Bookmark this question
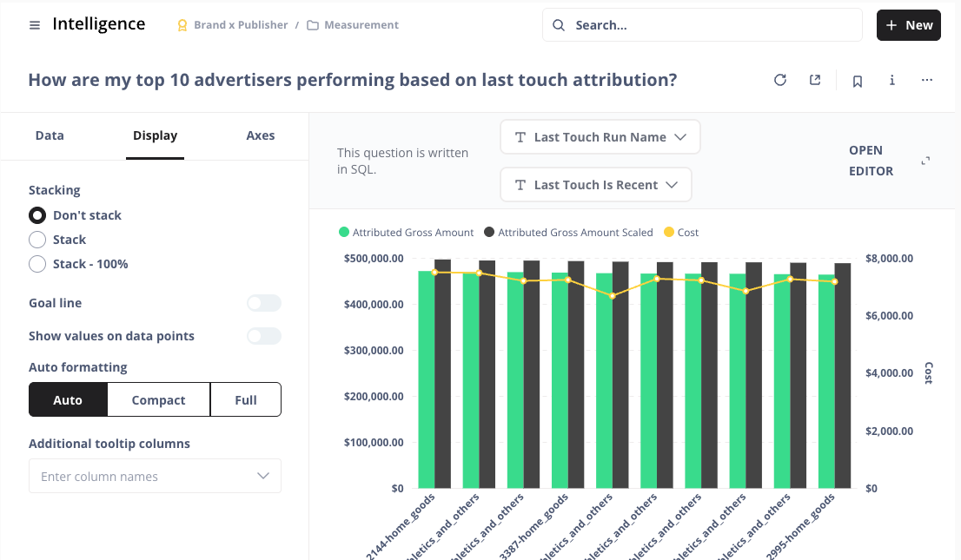Viewport: 961px width, 560px height. (x=858, y=81)
